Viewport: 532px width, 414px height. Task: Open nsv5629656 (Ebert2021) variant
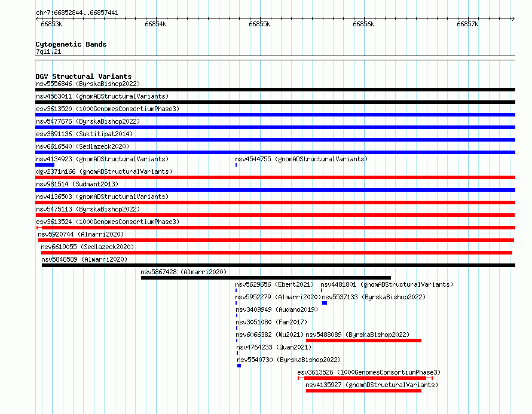coord(274,284)
